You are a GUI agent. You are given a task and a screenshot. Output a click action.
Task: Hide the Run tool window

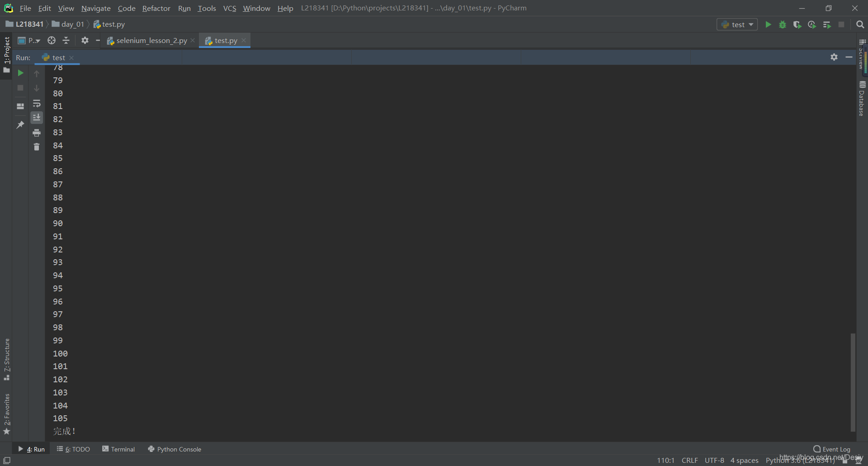(x=849, y=57)
